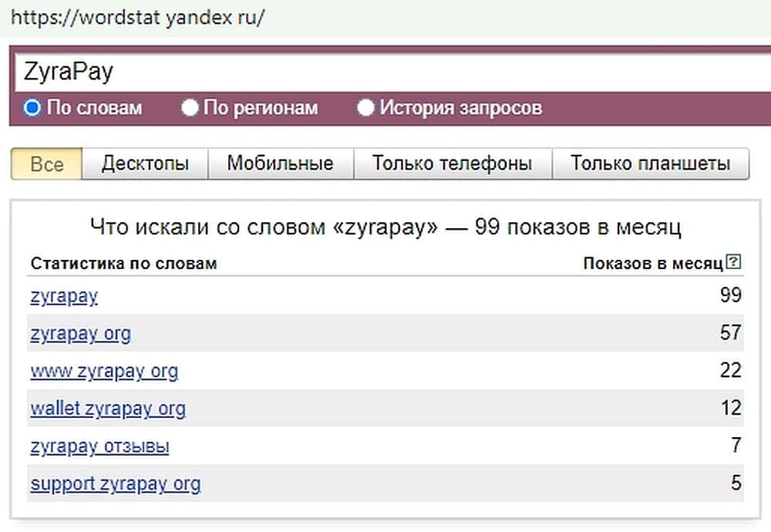
Task: Choose the "История запросов" radio button
Action: coord(366,108)
